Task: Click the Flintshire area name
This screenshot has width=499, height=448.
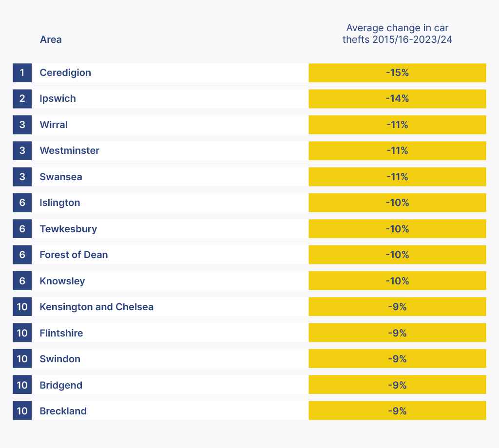Action: click(61, 333)
